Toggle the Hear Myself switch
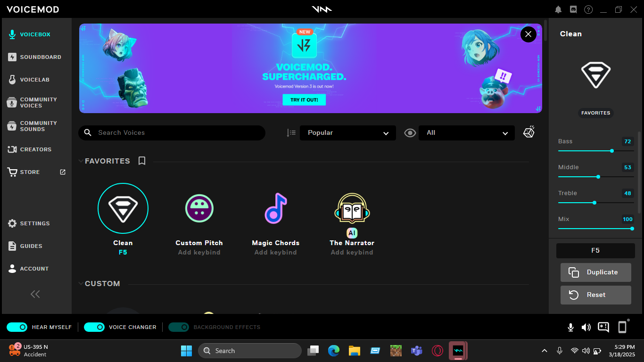 coord(17,327)
